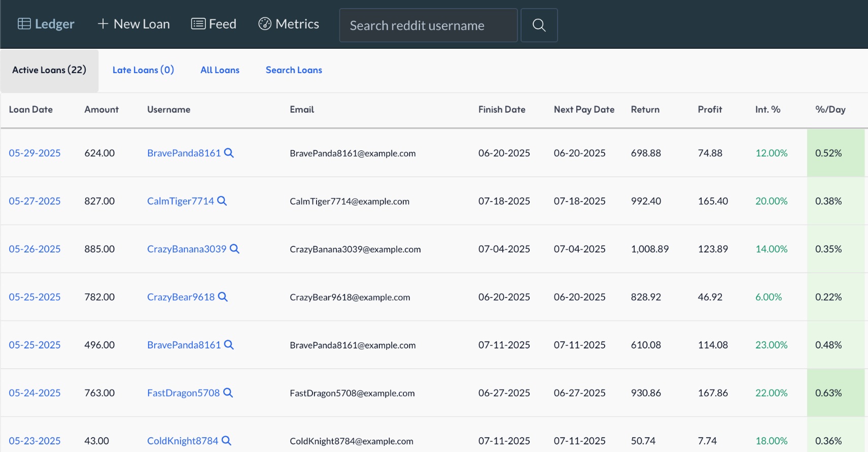Open the New Loan form

point(134,24)
